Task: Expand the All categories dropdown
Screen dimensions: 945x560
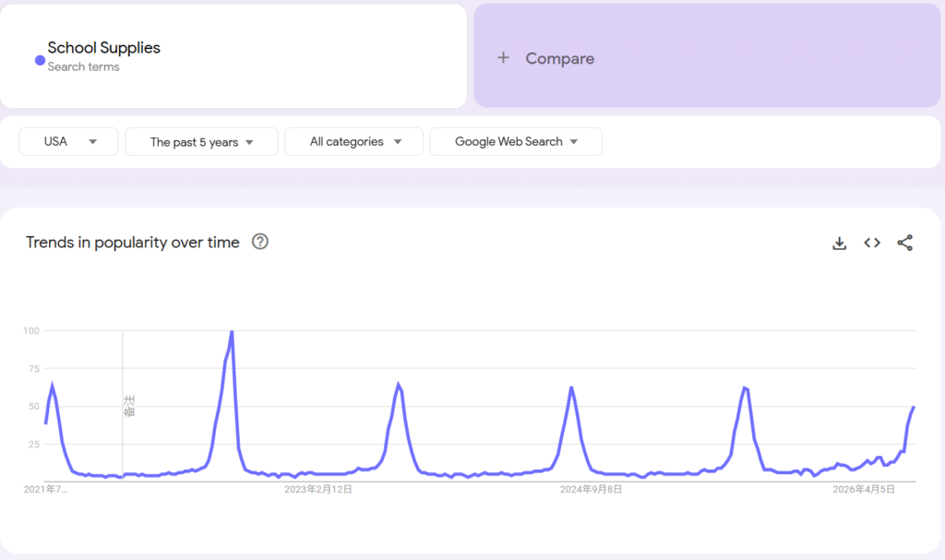Action: pos(353,142)
